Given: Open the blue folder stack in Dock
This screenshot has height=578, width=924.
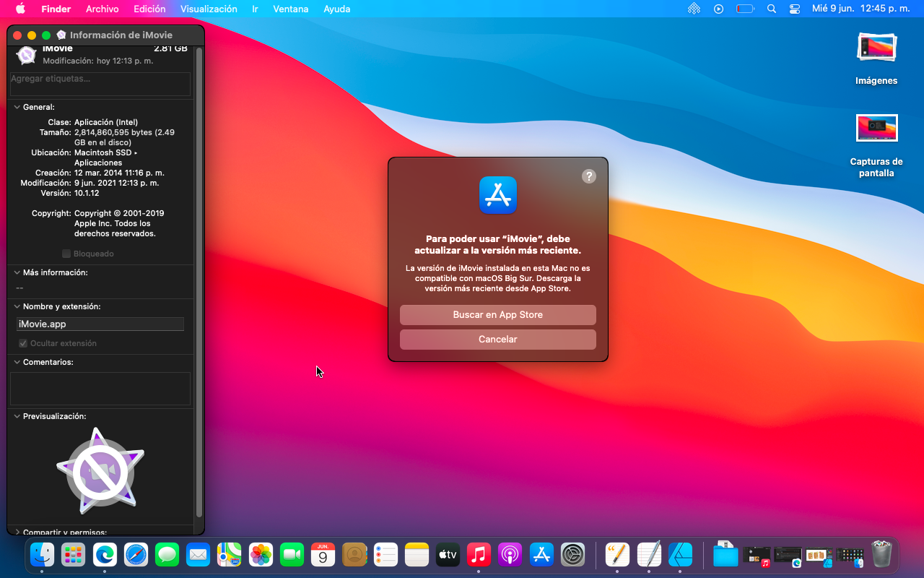Looking at the screenshot, I should (725, 555).
